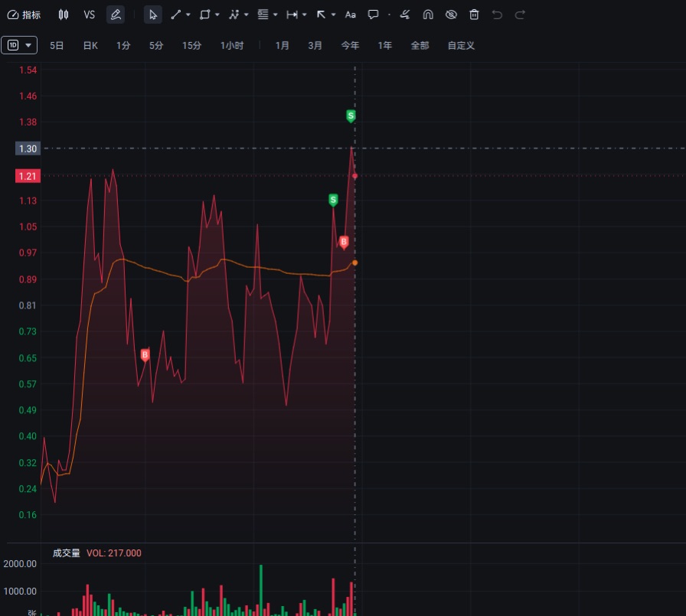Click the VS compare button
Screen dimensions: 686x616
coord(90,15)
